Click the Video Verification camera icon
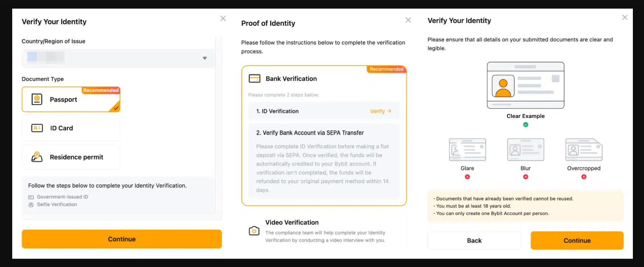The height and width of the screenshot is (267, 644). coord(254,231)
